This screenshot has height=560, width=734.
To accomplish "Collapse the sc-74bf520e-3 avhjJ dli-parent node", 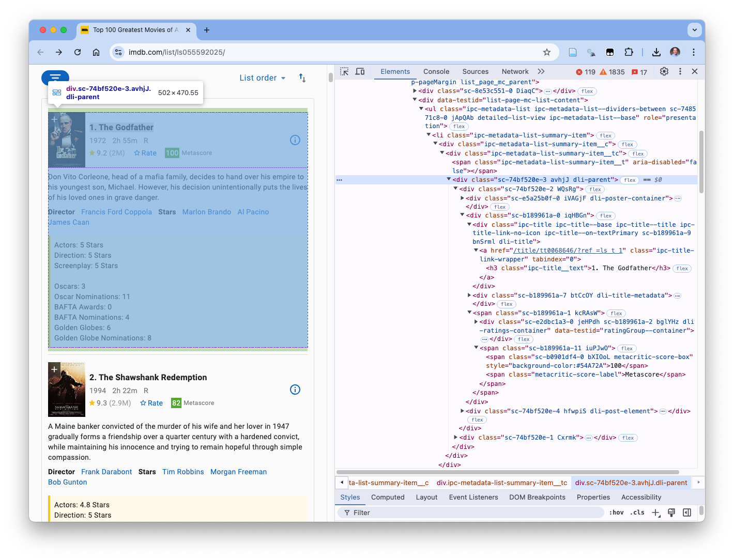I will 449,179.
